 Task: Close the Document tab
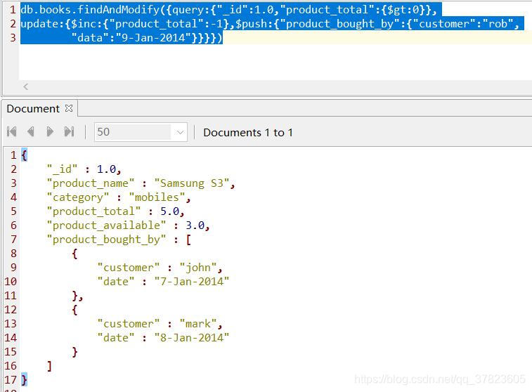pyautogui.click(x=69, y=108)
